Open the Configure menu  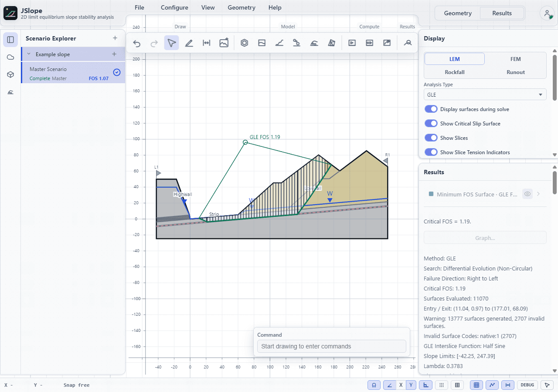(x=174, y=7)
